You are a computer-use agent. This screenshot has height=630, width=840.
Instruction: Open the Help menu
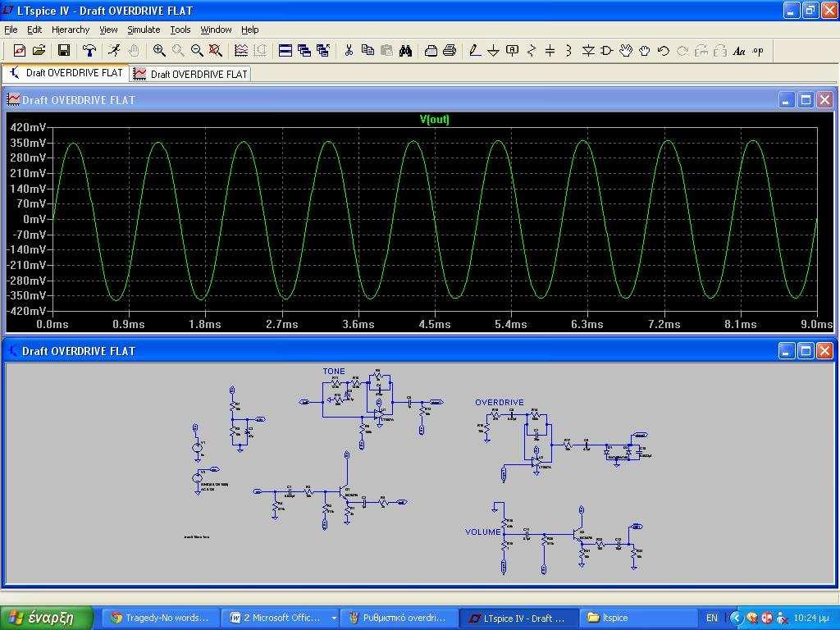click(x=249, y=30)
